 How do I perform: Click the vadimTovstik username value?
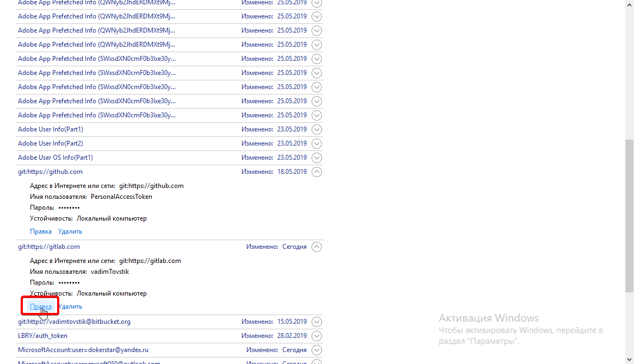[x=110, y=272]
